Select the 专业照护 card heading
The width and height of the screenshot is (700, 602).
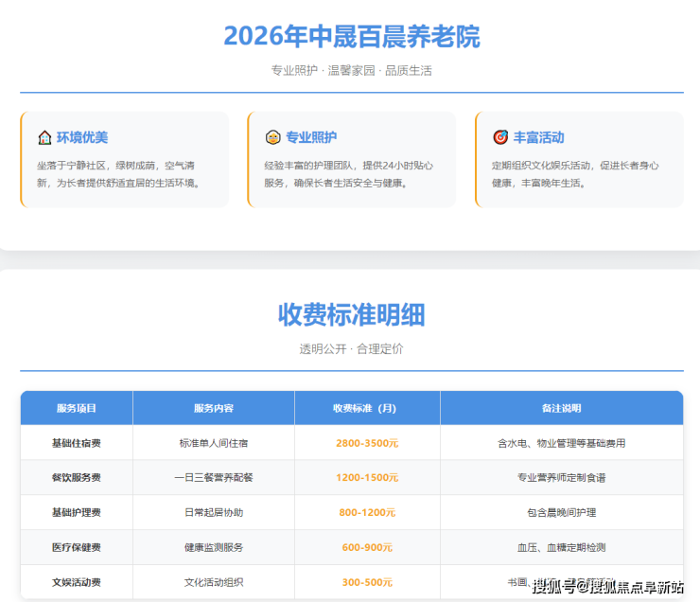[x=311, y=137]
